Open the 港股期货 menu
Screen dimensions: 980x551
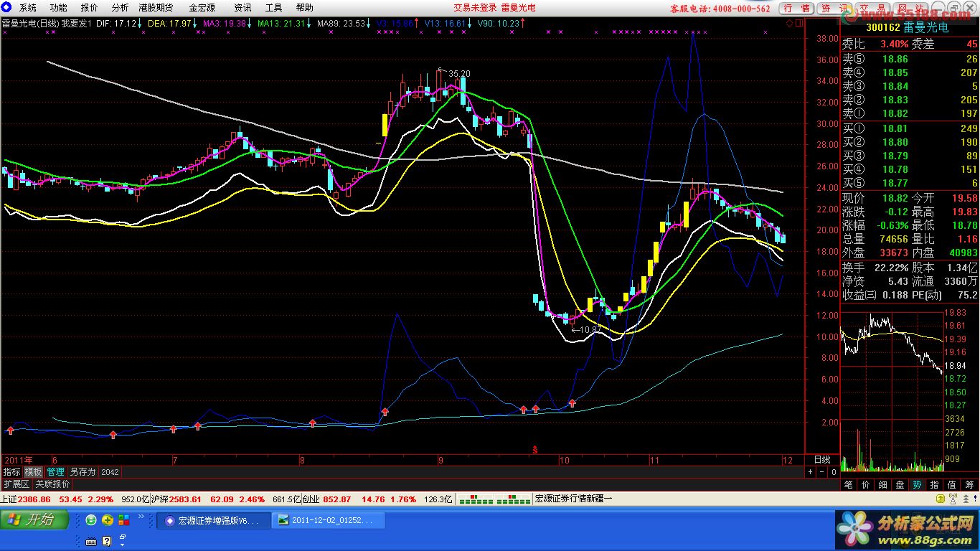pos(156,8)
